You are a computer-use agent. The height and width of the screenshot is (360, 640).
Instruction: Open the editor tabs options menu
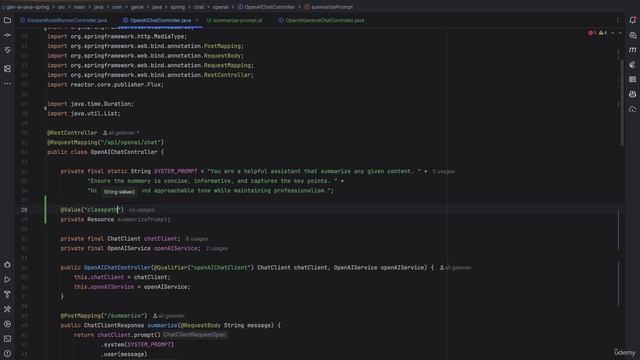click(x=618, y=20)
